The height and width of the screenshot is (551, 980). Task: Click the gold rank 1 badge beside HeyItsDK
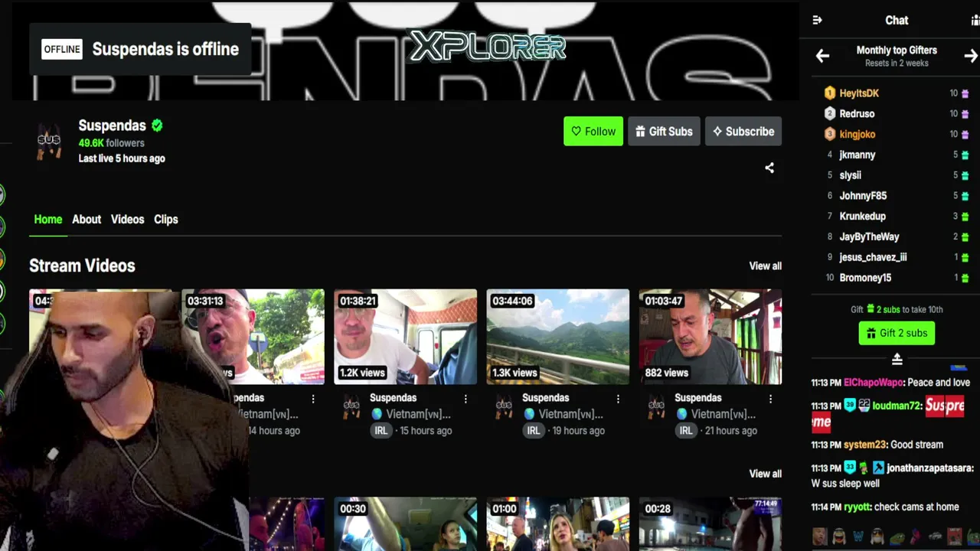pos(830,93)
